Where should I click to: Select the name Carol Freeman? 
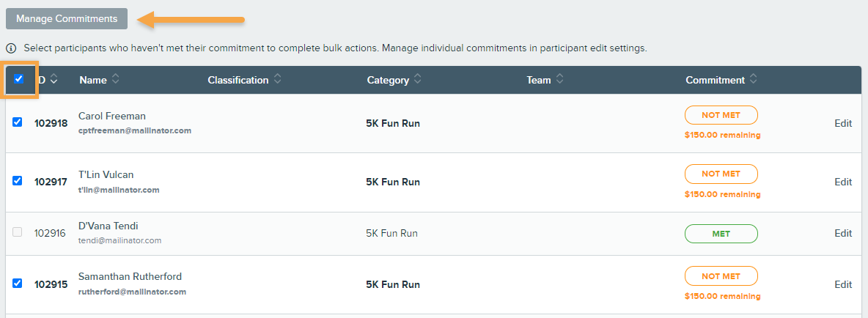[x=112, y=117]
